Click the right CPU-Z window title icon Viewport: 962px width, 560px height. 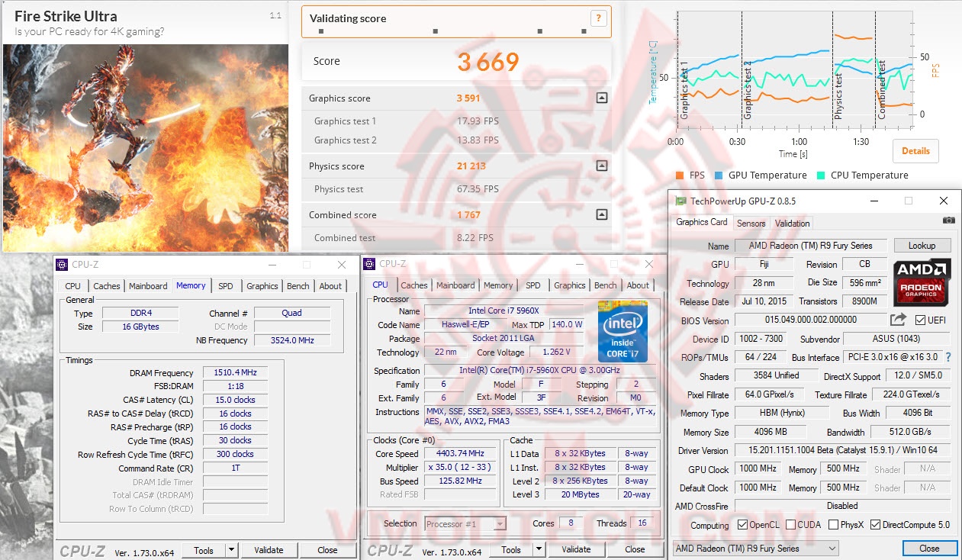(370, 264)
